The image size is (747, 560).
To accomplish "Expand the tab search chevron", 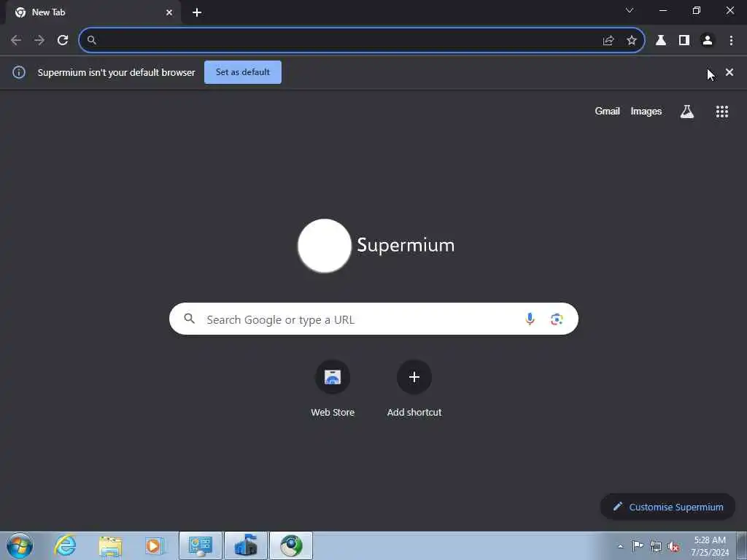I will point(630,10).
